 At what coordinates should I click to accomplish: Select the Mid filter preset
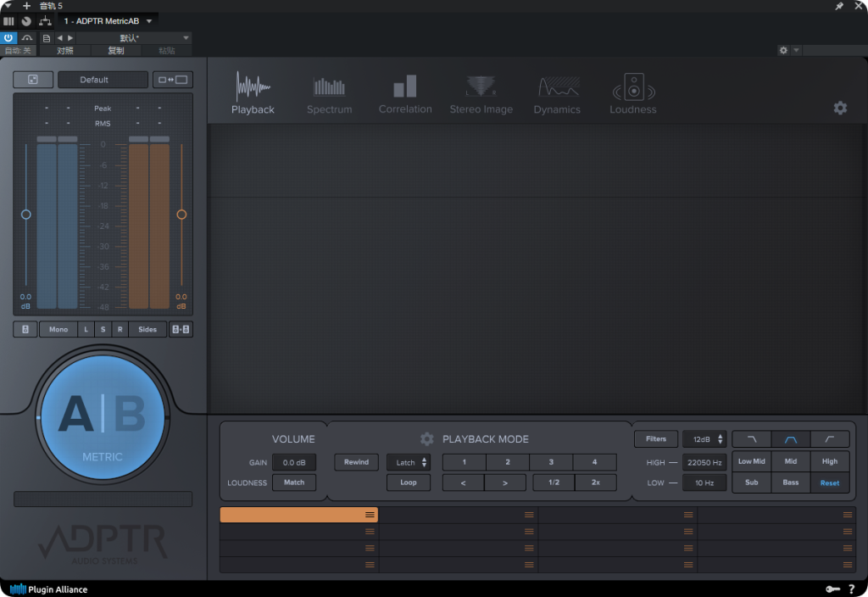[791, 461]
